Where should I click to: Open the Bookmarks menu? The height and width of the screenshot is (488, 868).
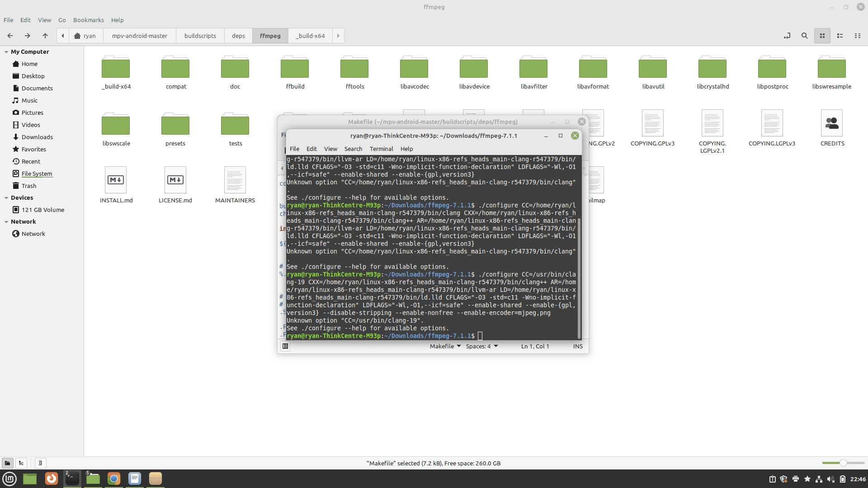(88, 20)
